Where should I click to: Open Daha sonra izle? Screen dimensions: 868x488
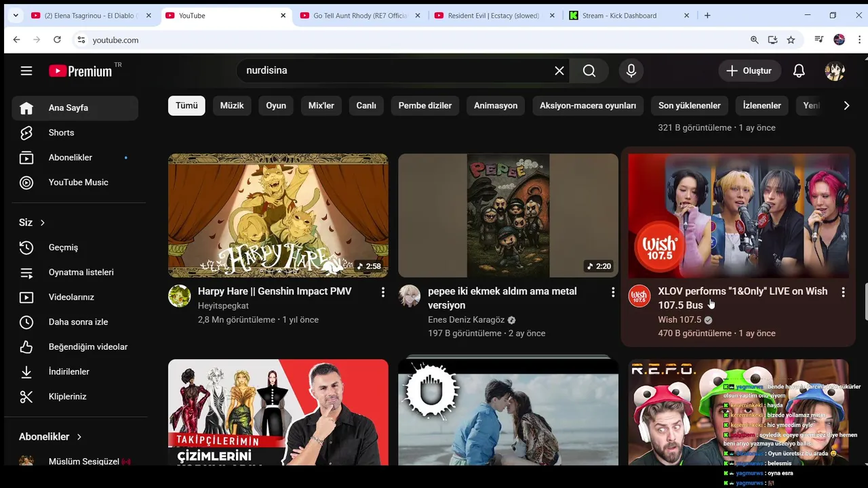[75, 322]
